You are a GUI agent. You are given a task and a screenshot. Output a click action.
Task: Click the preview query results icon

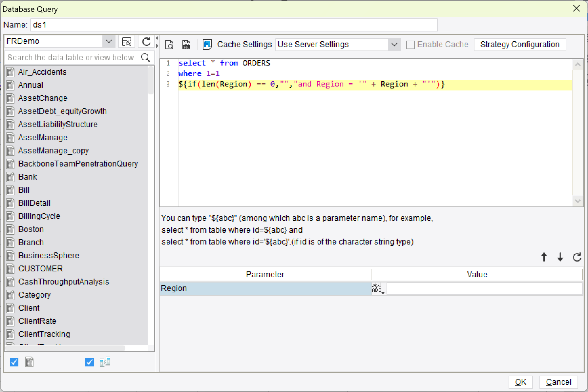(x=169, y=44)
